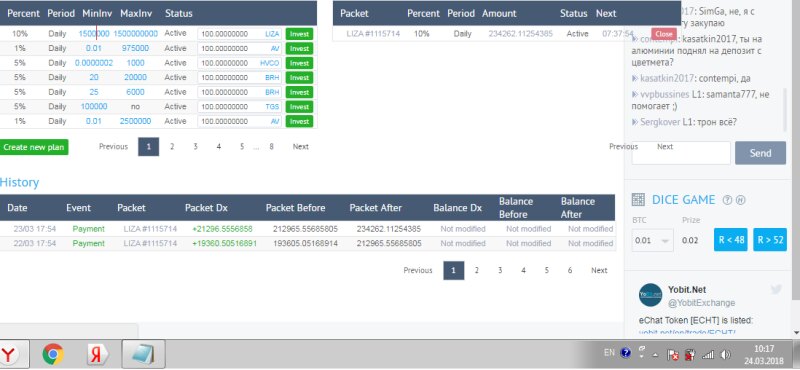This screenshot has height=370, width=800.
Task: Click the Create new plan button
Action: [x=34, y=147]
